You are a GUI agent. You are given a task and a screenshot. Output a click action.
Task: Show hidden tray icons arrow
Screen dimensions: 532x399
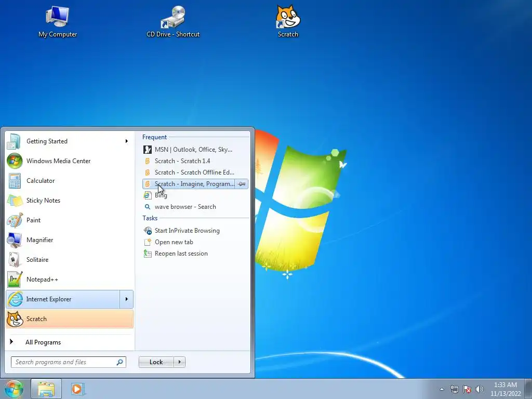pyautogui.click(x=442, y=389)
